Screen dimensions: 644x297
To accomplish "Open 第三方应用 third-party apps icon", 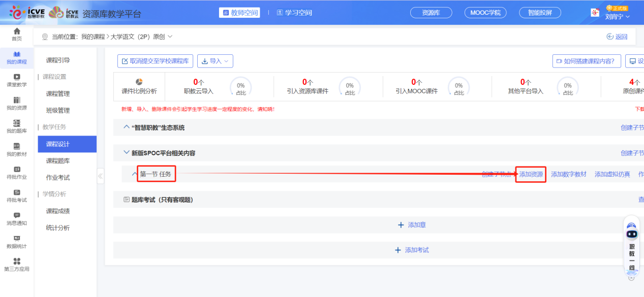I will pos(17,261).
